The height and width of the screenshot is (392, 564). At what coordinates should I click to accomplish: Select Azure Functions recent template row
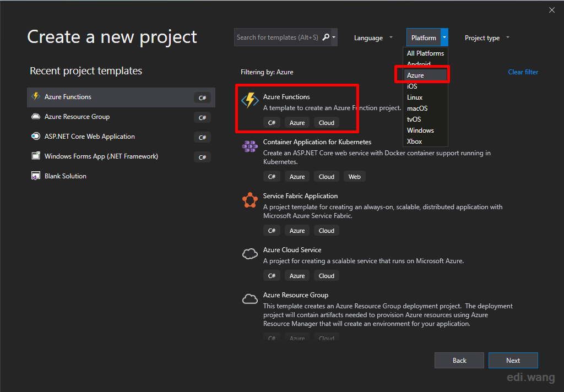[x=121, y=97]
